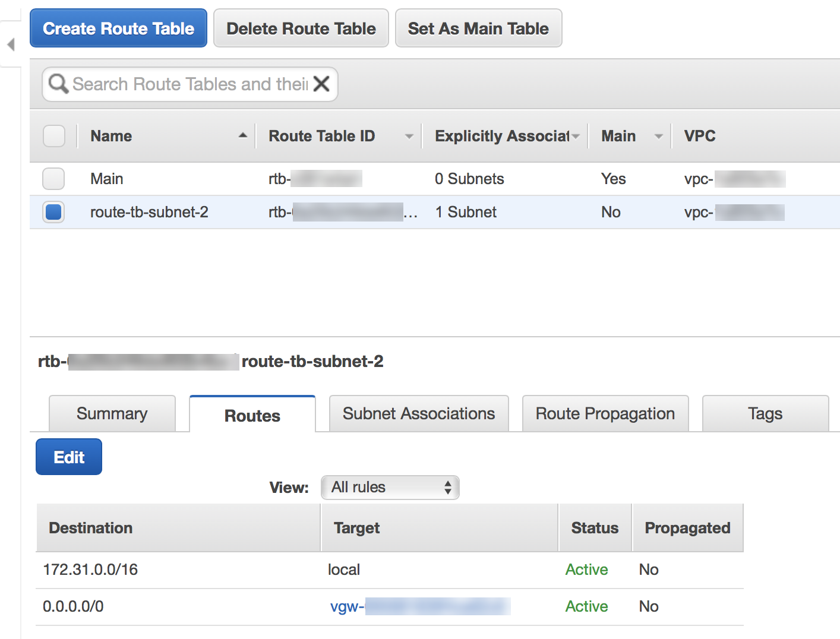This screenshot has width=840, height=639.
Task: Uncheck the route-tb-subnet-2 checkbox
Action: pos(54,212)
